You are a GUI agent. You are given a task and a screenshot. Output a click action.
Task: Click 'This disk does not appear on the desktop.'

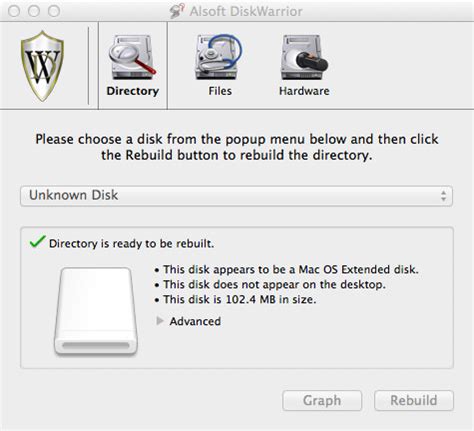(274, 284)
